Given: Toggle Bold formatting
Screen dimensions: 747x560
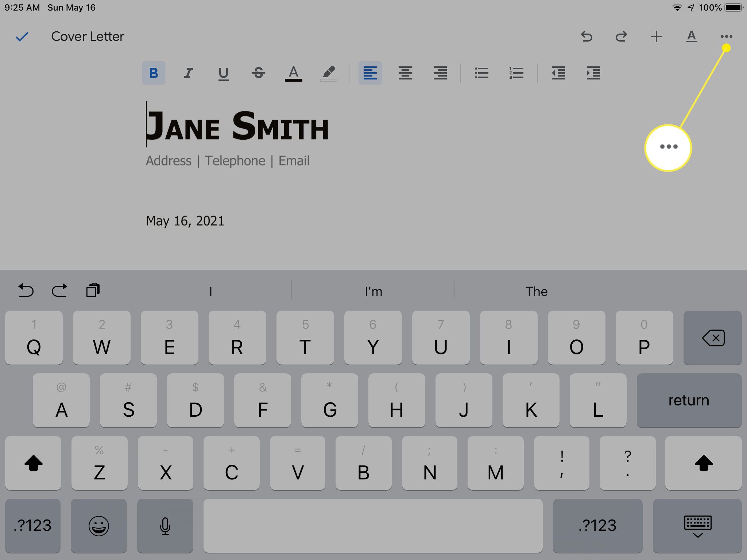Looking at the screenshot, I should [154, 73].
